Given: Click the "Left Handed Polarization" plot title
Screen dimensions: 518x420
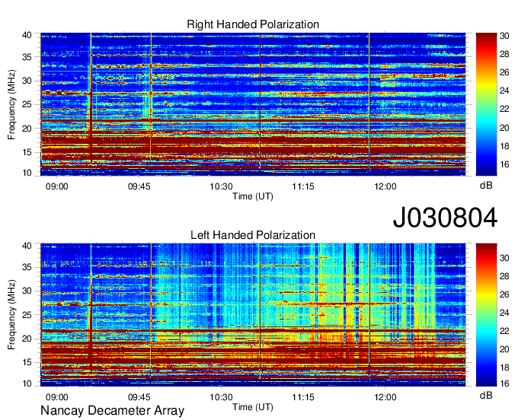Looking at the screenshot, I should coord(253,235).
